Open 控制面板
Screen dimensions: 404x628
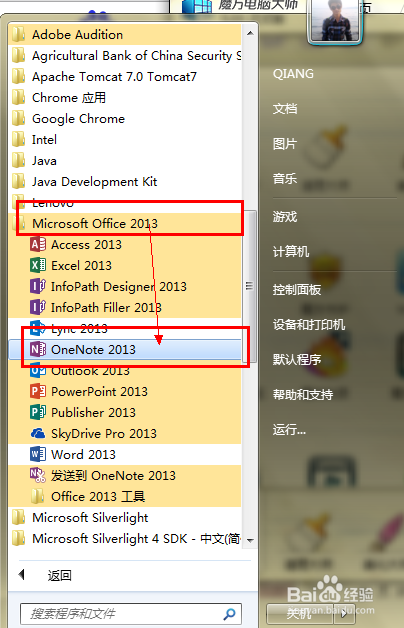[x=297, y=290]
